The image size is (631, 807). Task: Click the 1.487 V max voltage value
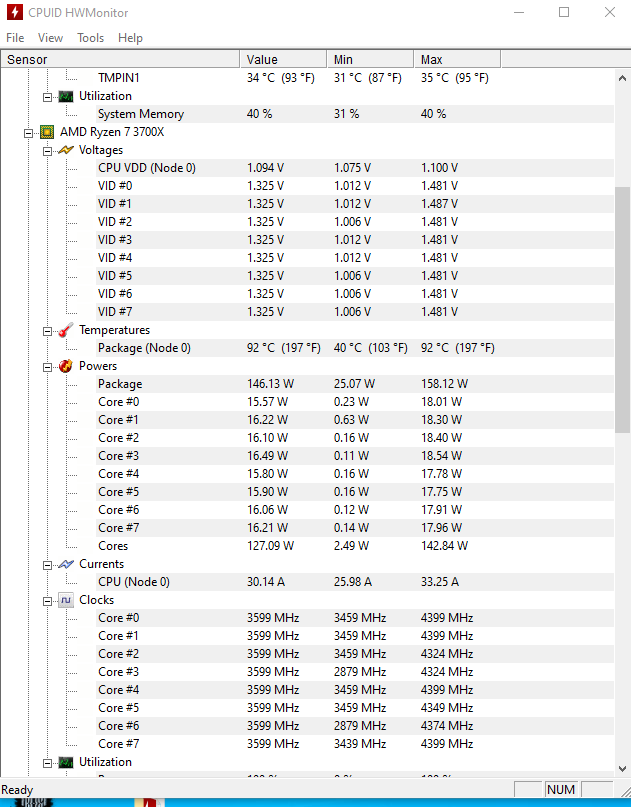439,204
